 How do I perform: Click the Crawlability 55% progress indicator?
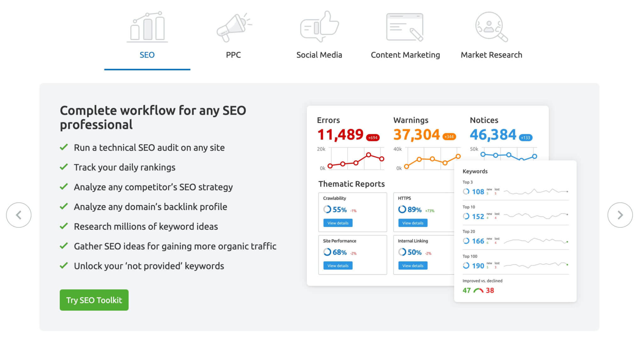point(327,209)
